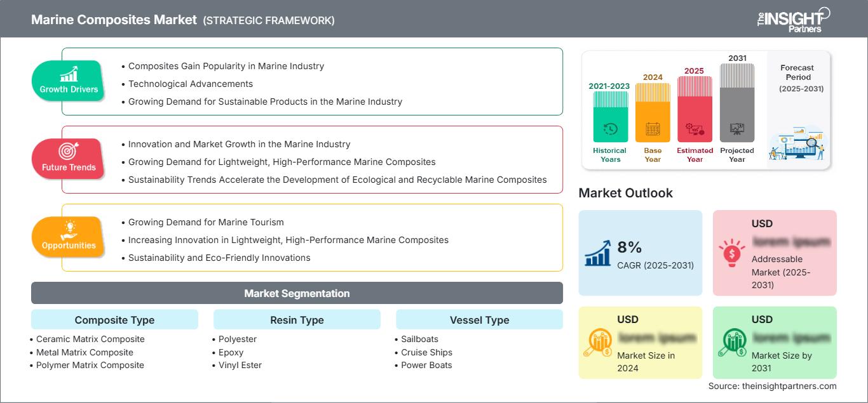The width and height of the screenshot is (868, 403).
Task: Click the Cruise Ships list item
Action: (x=426, y=352)
